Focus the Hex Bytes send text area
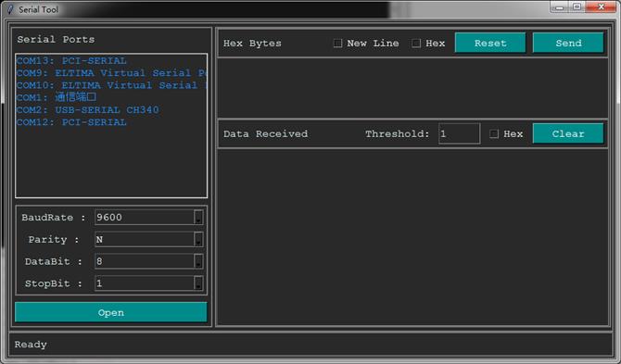Viewport: 621px width, 364px height. tap(412, 87)
